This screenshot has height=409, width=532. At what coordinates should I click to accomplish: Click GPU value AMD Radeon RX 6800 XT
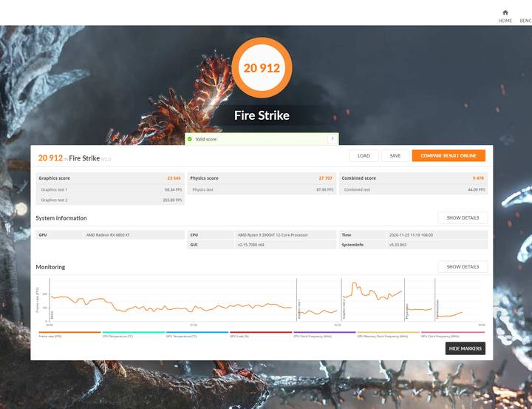tap(108, 234)
